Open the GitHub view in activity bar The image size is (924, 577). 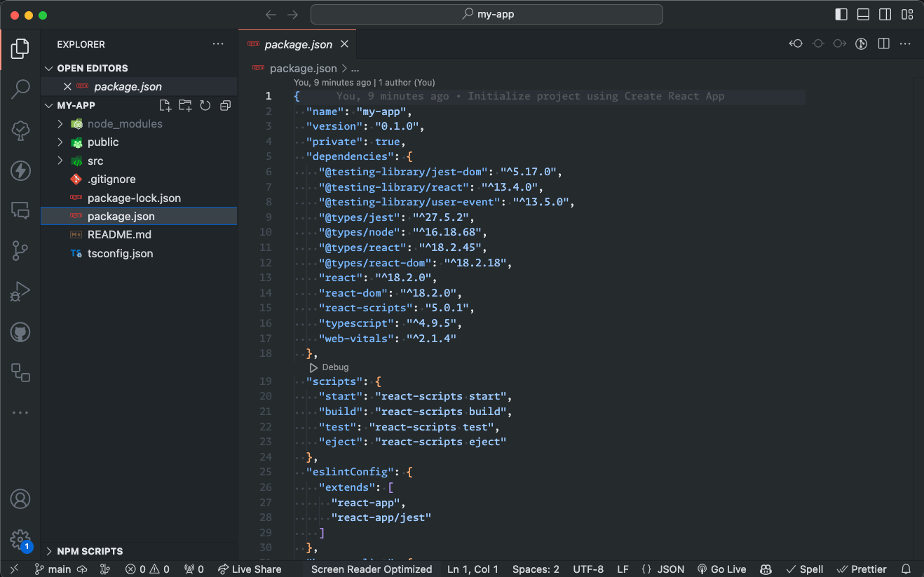pyautogui.click(x=20, y=332)
